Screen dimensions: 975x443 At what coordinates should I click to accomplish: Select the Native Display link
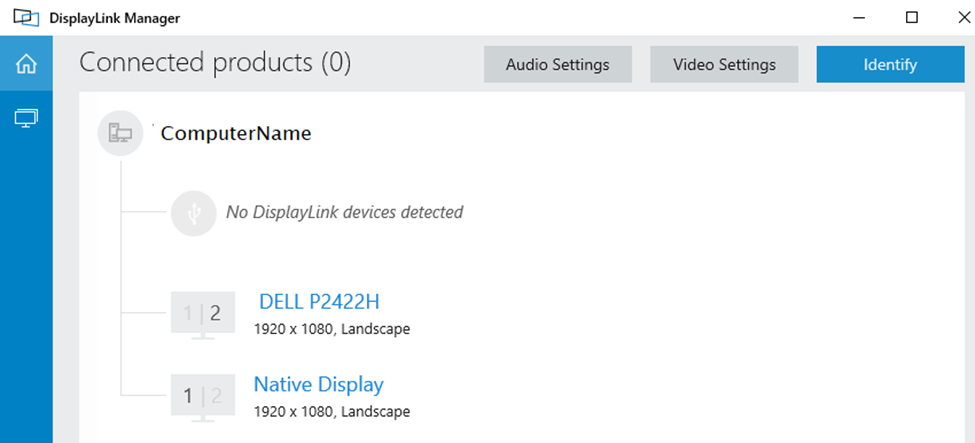point(318,384)
